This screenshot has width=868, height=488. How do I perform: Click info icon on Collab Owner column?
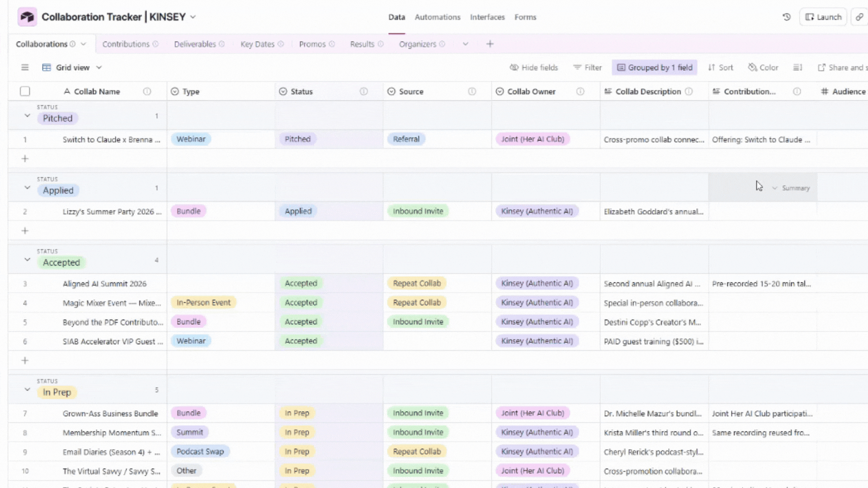point(580,91)
